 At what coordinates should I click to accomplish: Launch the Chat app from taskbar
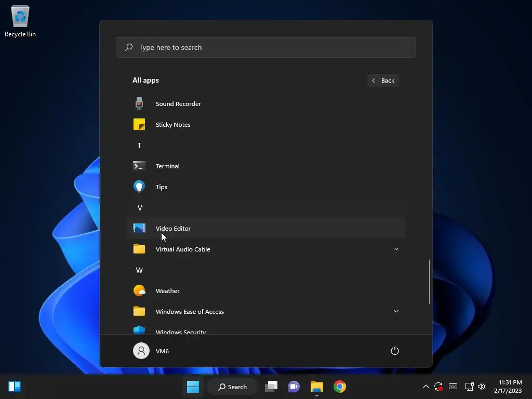pos(294,387)
